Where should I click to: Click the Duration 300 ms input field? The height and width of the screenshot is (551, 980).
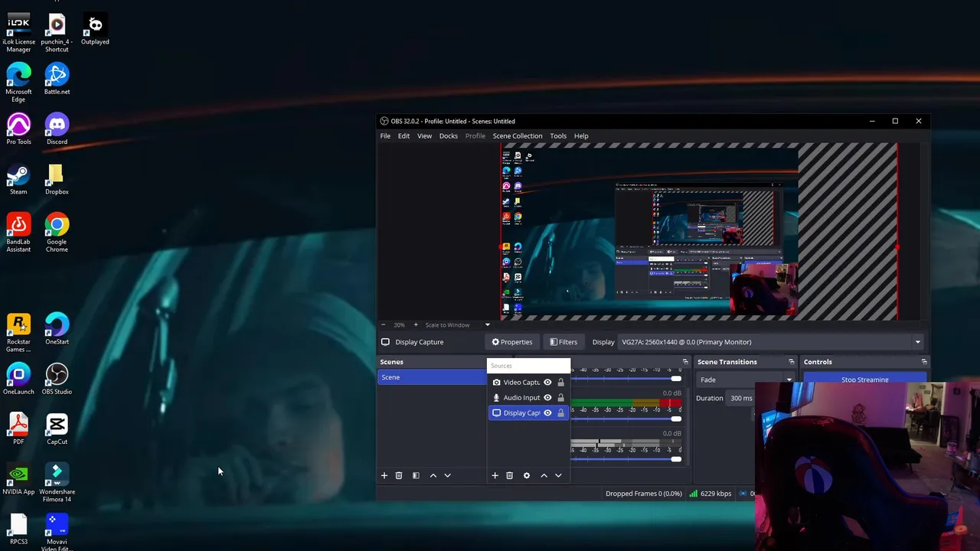pos(741,398)
